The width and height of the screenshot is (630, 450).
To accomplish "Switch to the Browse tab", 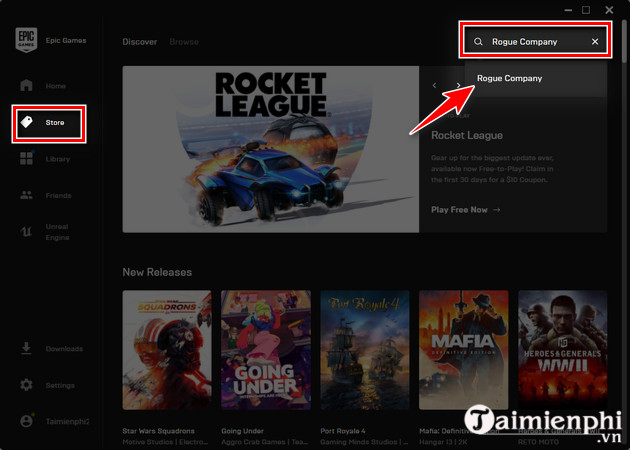I will pos(184,42).
